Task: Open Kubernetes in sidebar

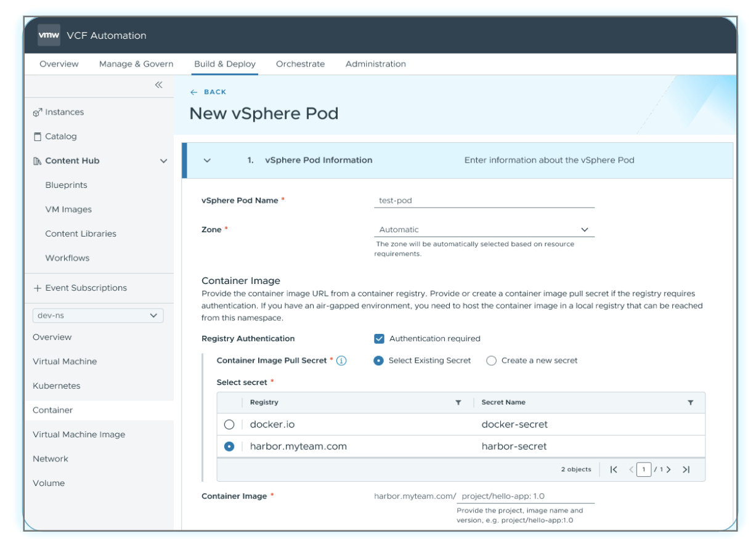Action: [x=57, y=386]
